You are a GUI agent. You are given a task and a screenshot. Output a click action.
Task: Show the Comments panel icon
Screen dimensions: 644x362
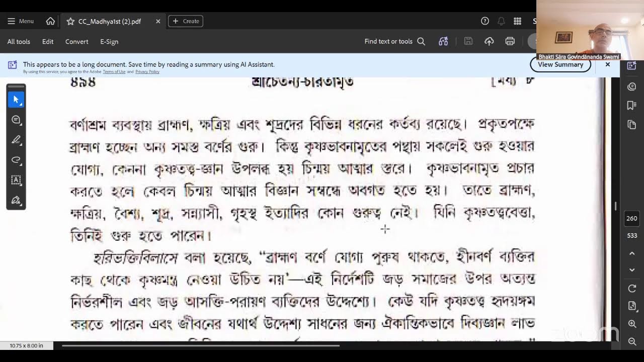click(x=632, y=86)
